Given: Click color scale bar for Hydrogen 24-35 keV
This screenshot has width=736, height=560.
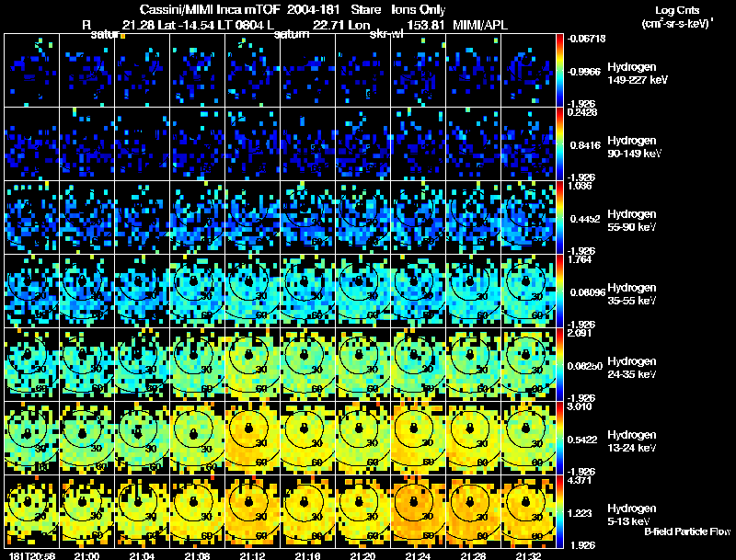Looking at the screenshot, I should point(559,365).
